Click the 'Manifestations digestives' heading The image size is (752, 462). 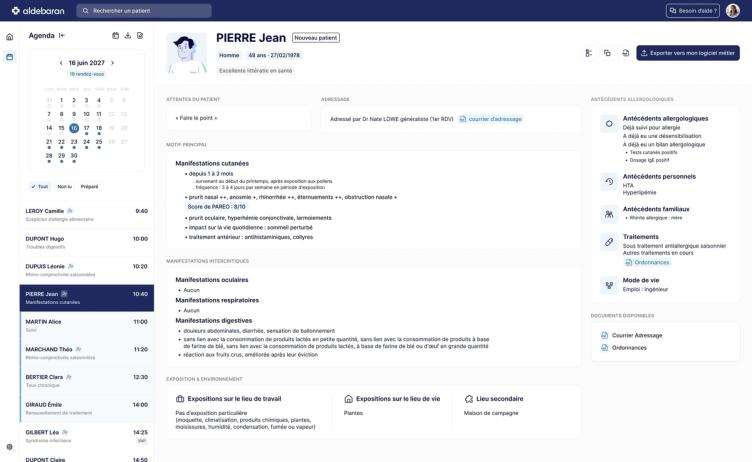(x=213, y=320)
